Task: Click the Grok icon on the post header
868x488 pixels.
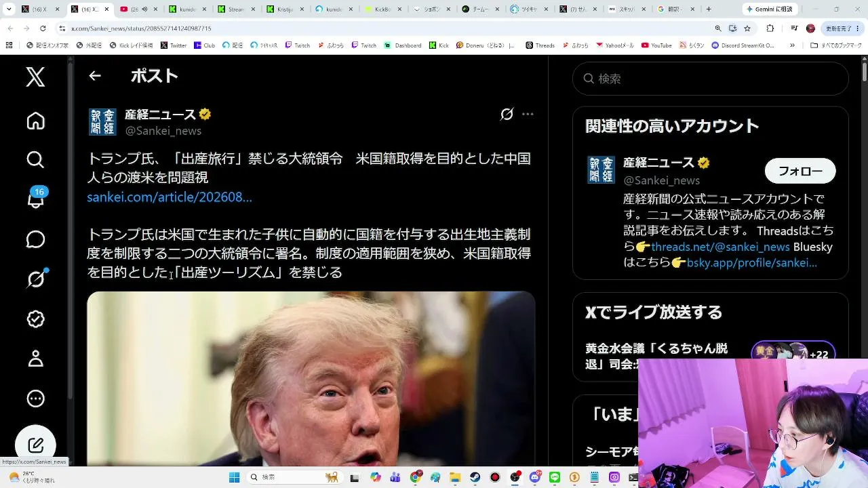Action: pos(507,114)
